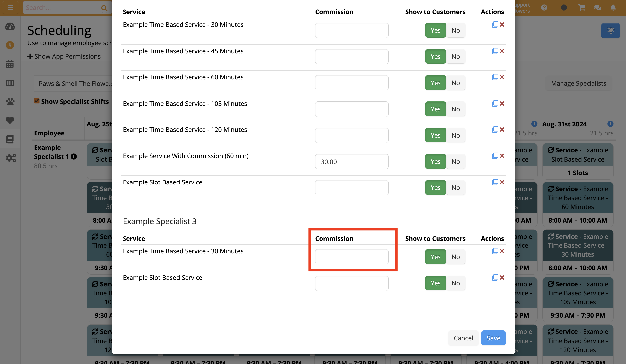This screenshot has height=364, width=626.
Task: Set first Slot Based Service show to No
Action: click(x=456, y=188)
